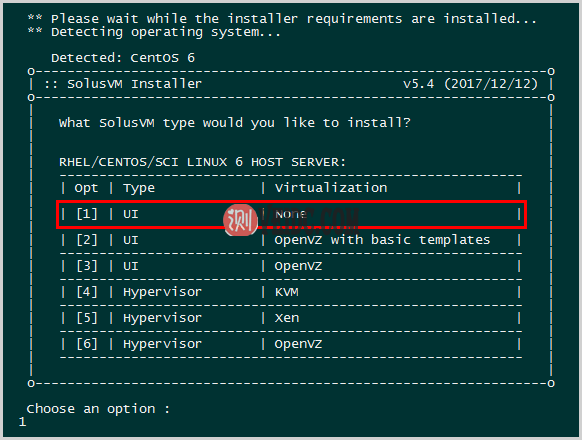Click option '[3]' in the table
582x440 pixels.
pyautogui.click(x=87, y=266)
